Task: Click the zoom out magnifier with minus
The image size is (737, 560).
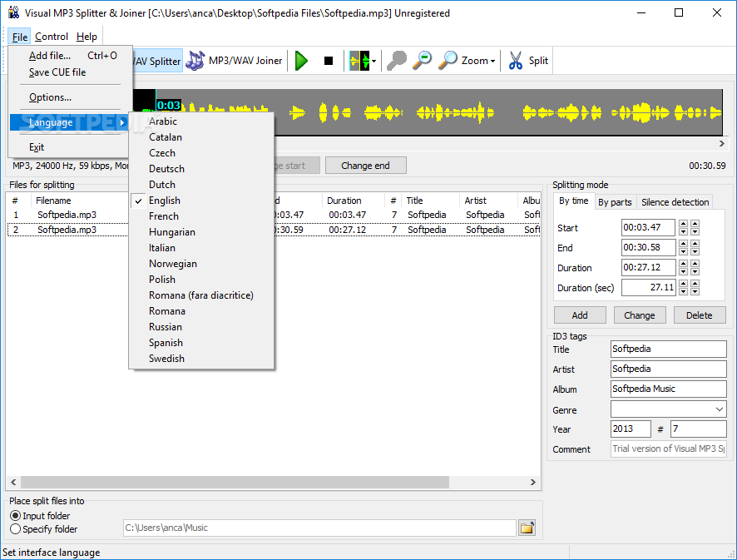Action: 422,61
